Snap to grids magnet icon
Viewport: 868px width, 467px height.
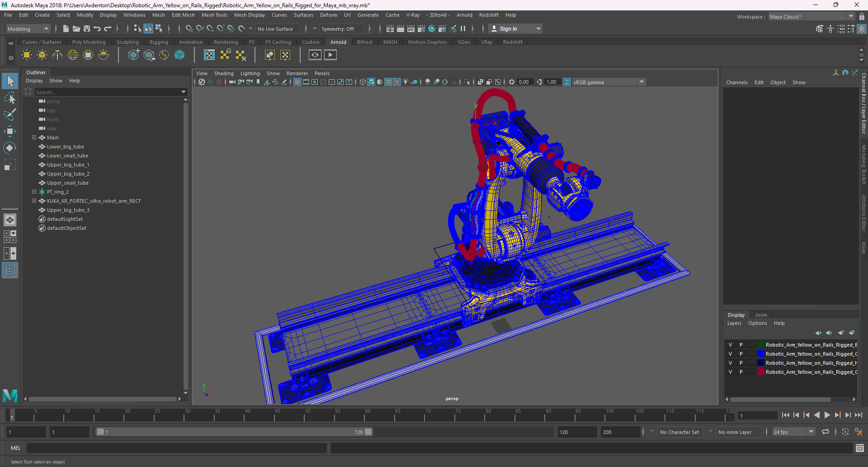coord(189,29)
